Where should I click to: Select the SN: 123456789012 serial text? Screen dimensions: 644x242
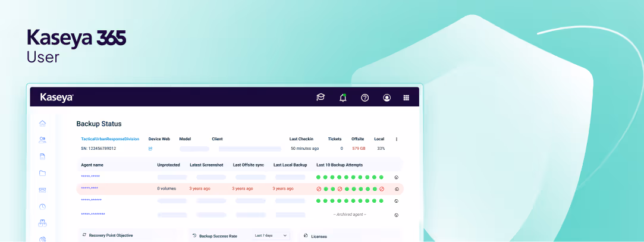click(x=98, y=148)
